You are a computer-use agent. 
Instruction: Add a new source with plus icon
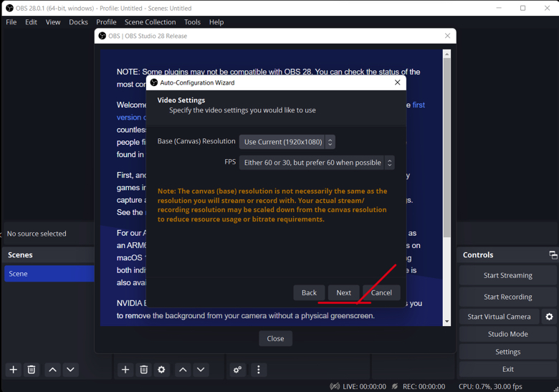[125, 370]
